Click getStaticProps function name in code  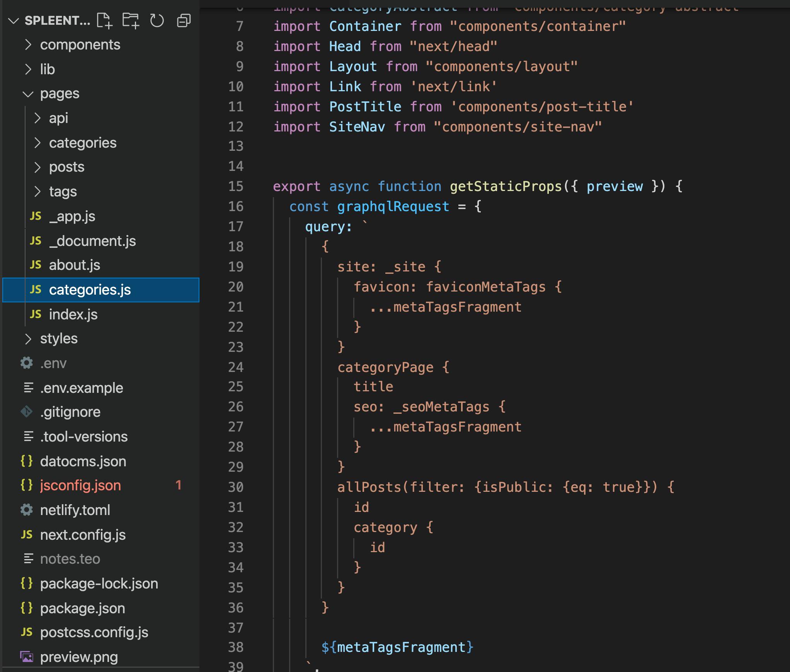[x=506, y=186]
